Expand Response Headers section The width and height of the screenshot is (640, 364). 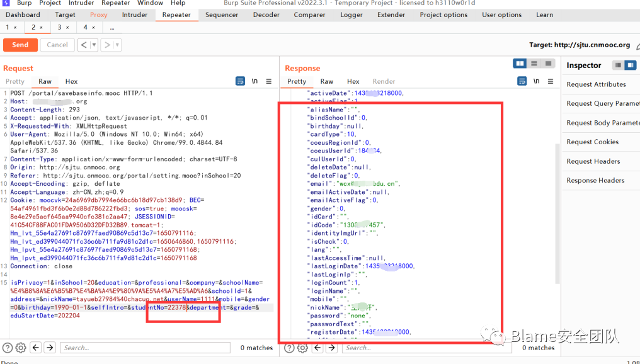(601, 180)
